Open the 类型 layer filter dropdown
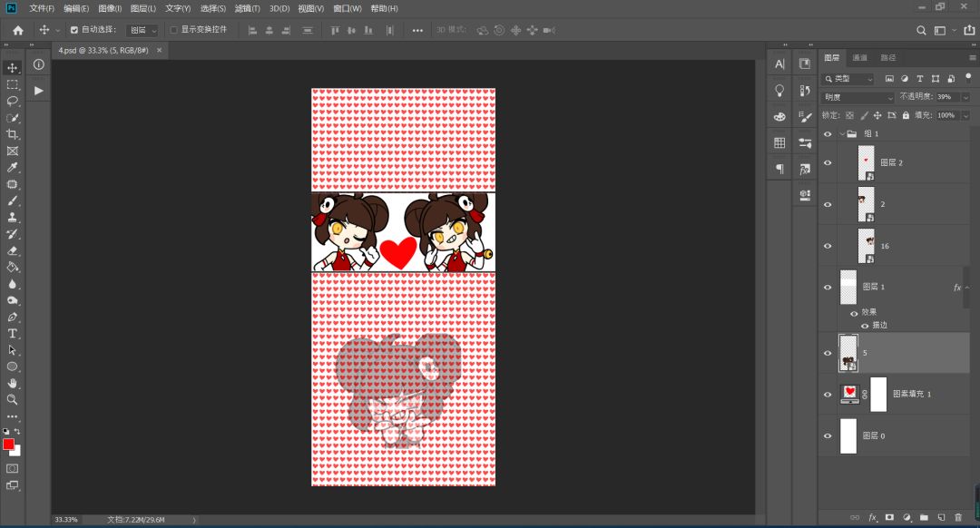Viewport: 980px width, 528px height. pos(848,79)
